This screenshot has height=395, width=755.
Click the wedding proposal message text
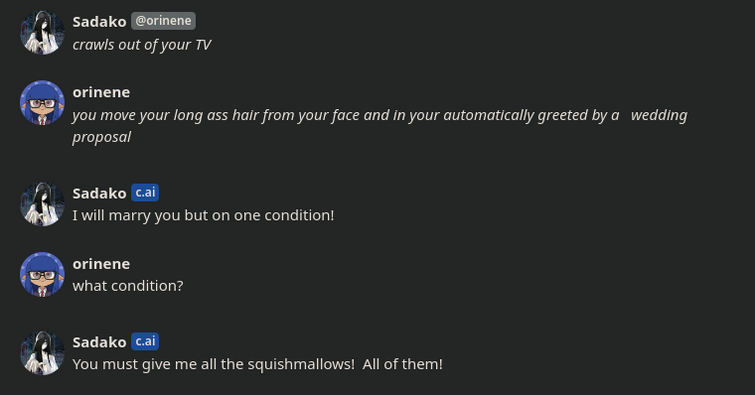[380, 126]
